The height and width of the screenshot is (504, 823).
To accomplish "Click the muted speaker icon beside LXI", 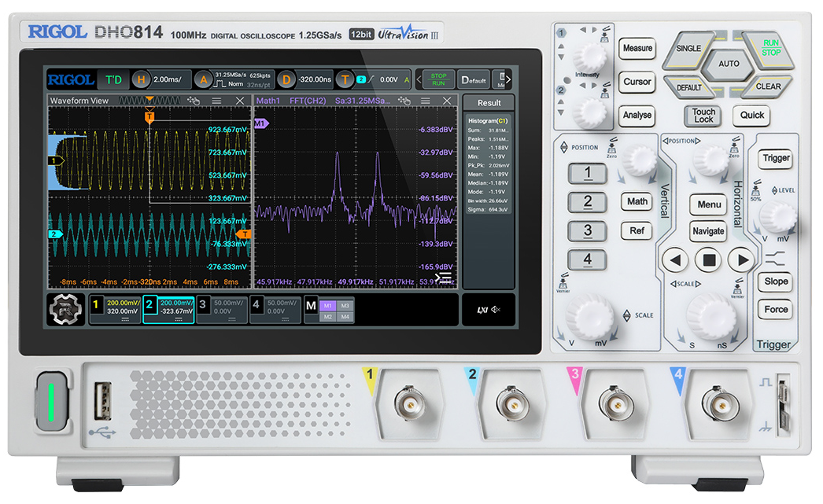I will (496, 310).
